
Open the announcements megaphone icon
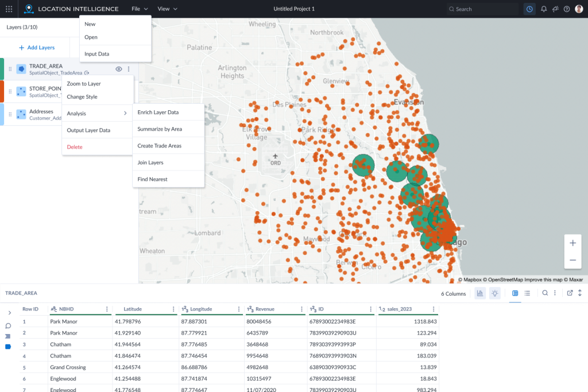[555, 9]
